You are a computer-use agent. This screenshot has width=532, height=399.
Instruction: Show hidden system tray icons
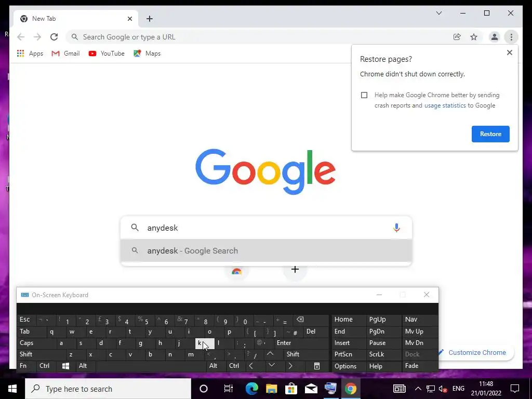click(418, 389)
